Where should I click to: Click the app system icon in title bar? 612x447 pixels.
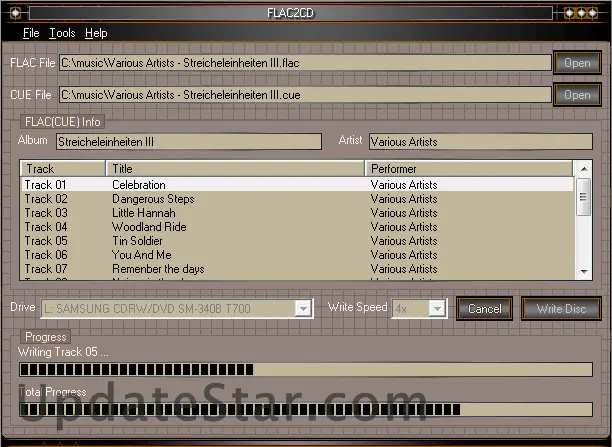click(x=15, y=13)
